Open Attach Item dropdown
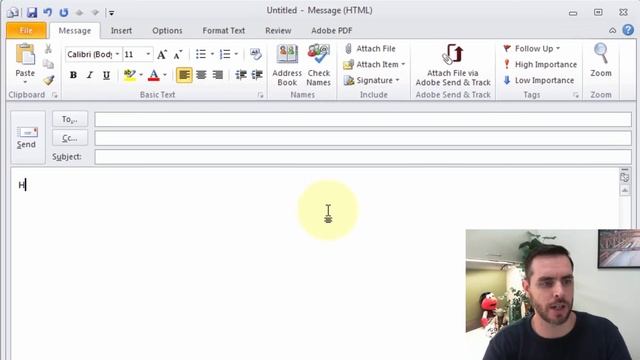The image size is (640, 360). (x=374, y=64)
